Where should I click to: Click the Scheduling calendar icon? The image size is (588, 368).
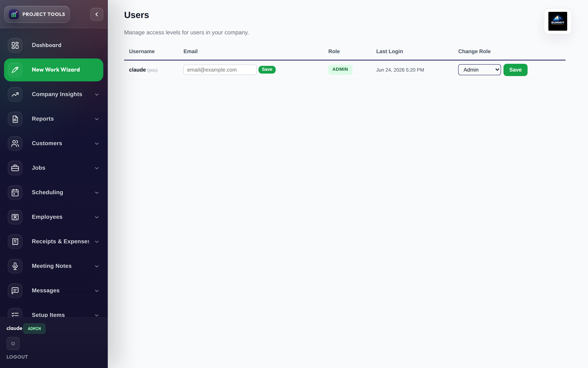click(15, 193)
